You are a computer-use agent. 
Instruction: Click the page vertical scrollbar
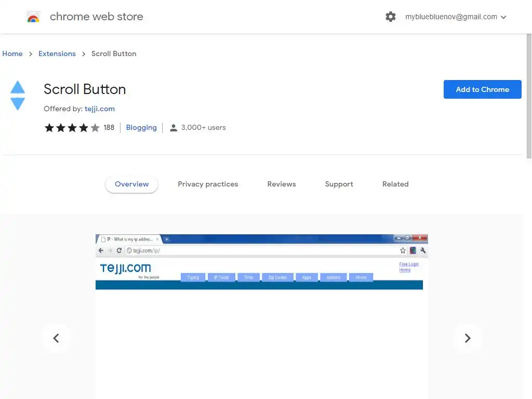pos(529,96)
